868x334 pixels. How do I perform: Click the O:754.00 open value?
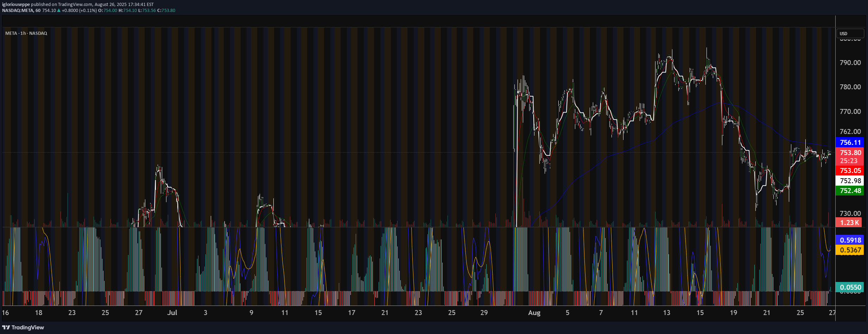(107, 11)
